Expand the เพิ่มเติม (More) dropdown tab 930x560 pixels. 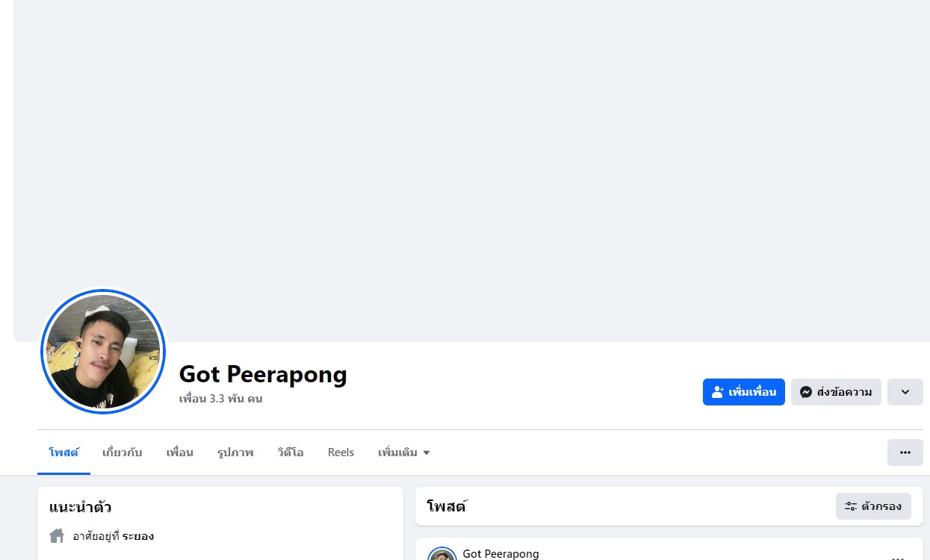tap(403, 452)
